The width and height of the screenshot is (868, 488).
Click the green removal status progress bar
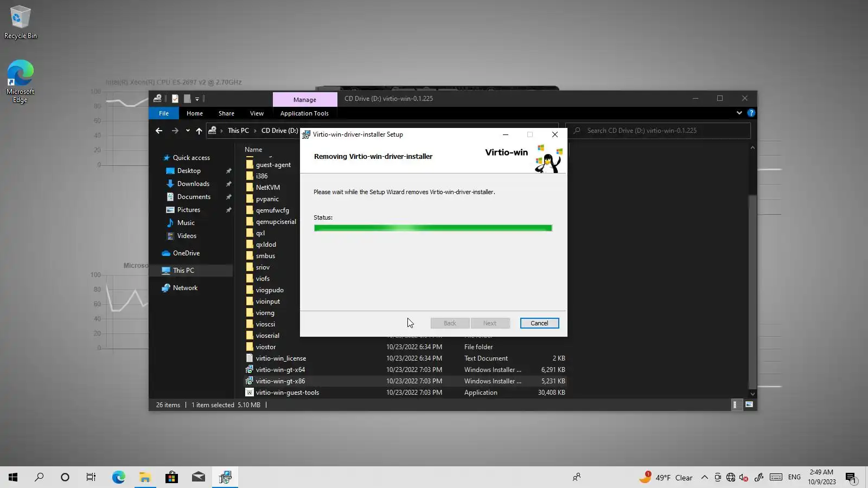click(x=433, y=228)
